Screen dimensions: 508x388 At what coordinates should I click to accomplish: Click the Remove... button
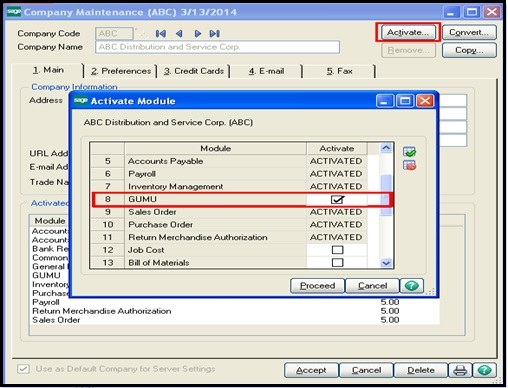408,50
